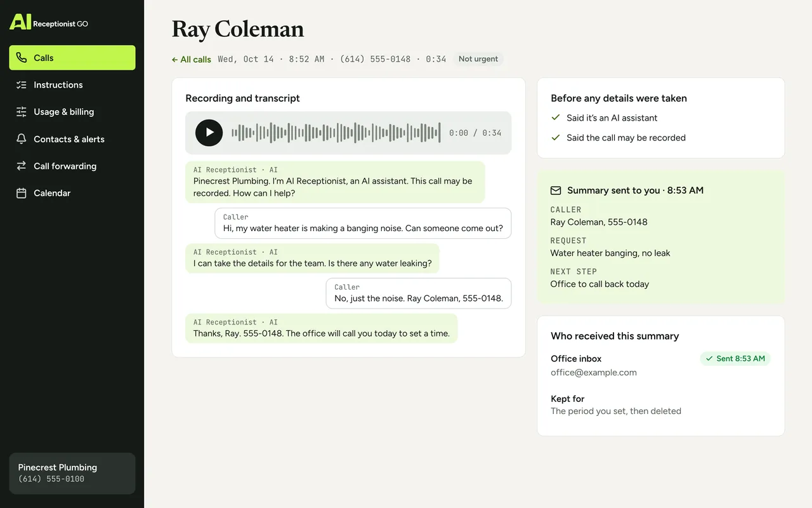The height and width of the screenshot is (508, 812).
Task: Click summary caller value "Ray Coleman, 555-0148"
Action: pyautogui.click(x=599, y=222)
